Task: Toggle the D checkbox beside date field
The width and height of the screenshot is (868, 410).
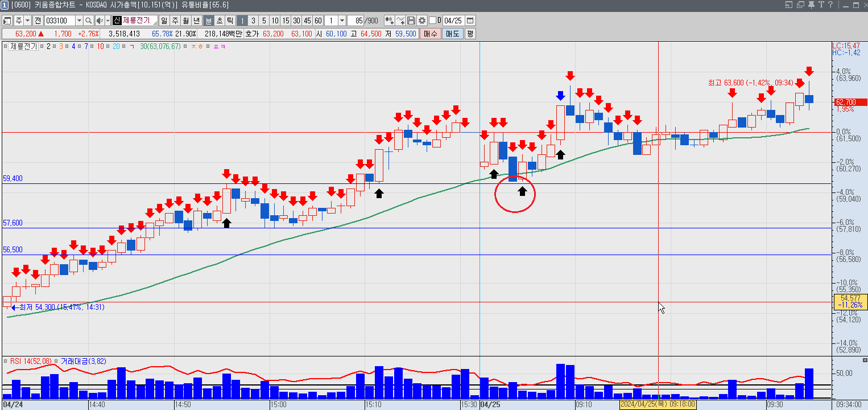Action: click(432, 20)
